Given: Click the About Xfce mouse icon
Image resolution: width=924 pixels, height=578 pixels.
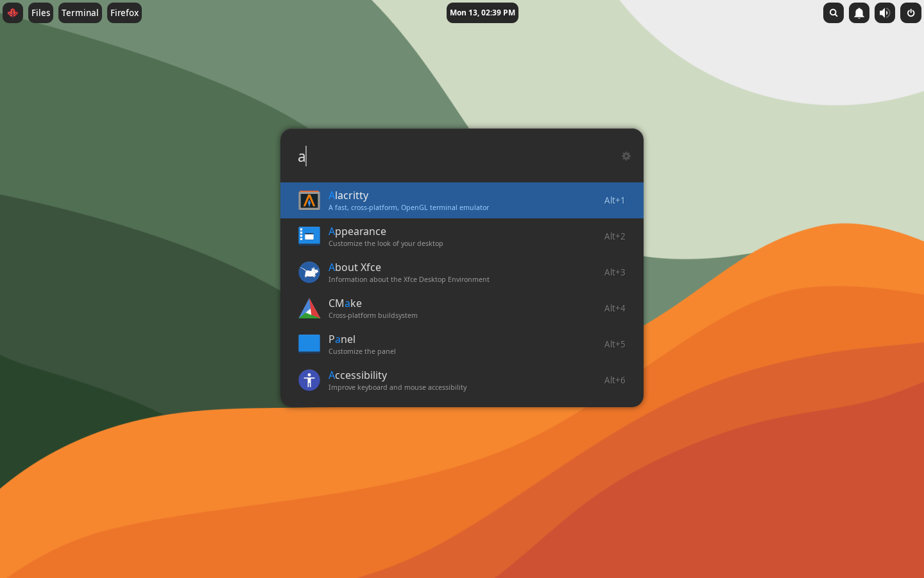Looking at the screenshot, I should click(x=309, y=272).
